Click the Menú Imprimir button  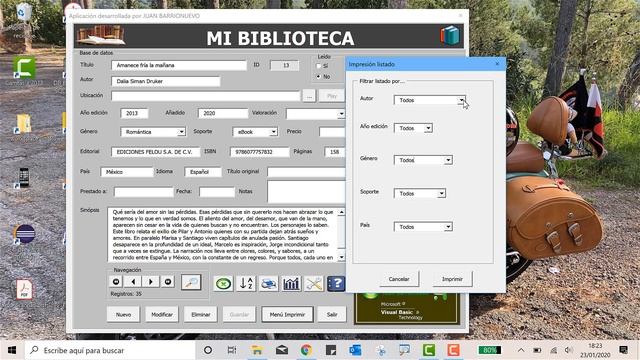pos(287,314)
